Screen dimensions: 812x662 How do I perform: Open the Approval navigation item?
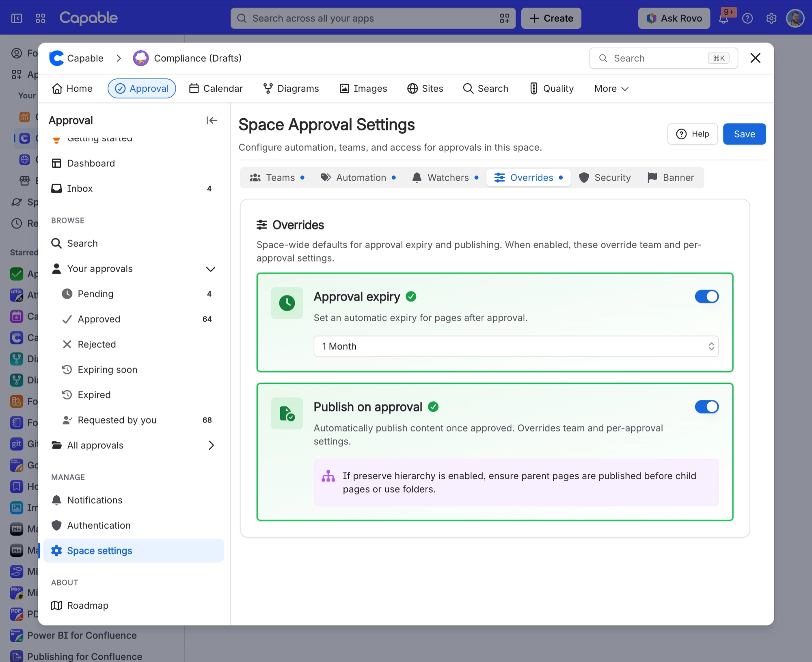click(x=142, y=89)
